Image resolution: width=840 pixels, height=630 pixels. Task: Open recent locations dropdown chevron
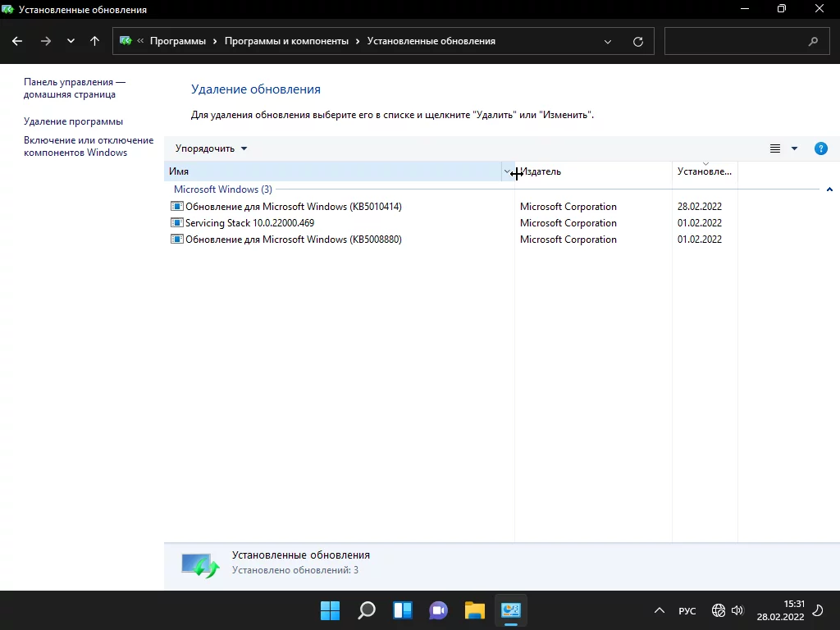pos(71,41)
